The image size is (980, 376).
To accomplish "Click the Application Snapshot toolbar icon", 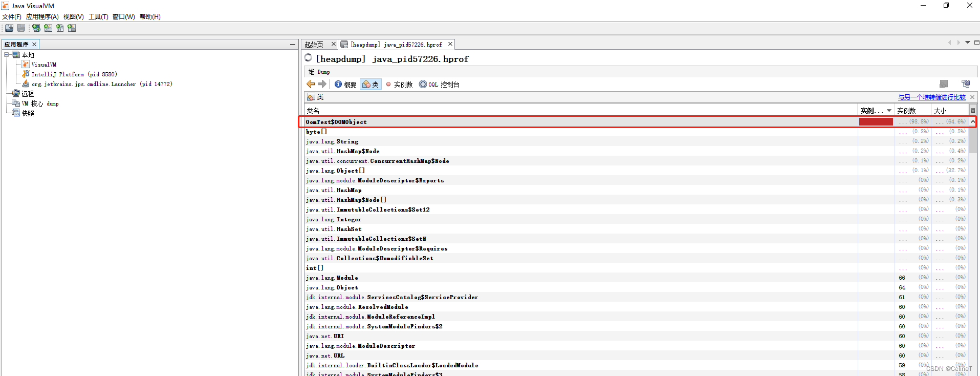I will [x=72, y=28].
